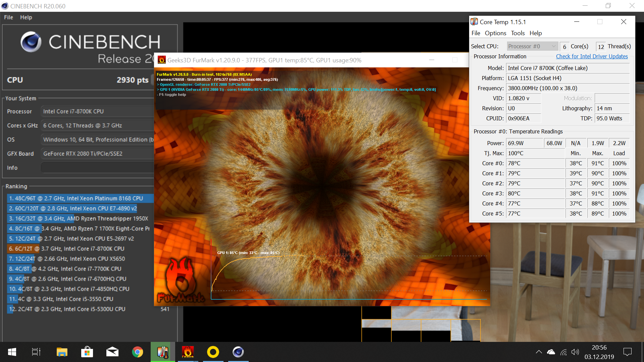
Task: Open the Mail app on the taskbar
Action: click(x=112, y=352)
